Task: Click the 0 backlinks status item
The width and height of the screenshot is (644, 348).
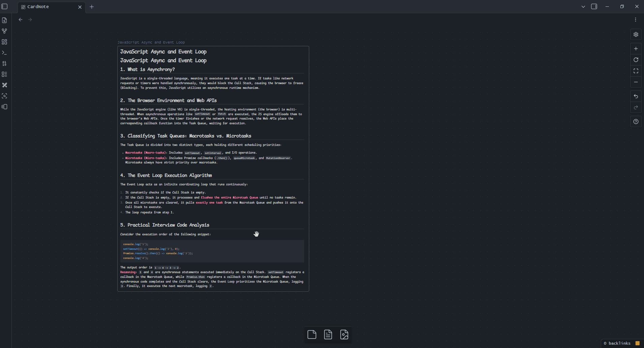Action: tap(617, 343)
